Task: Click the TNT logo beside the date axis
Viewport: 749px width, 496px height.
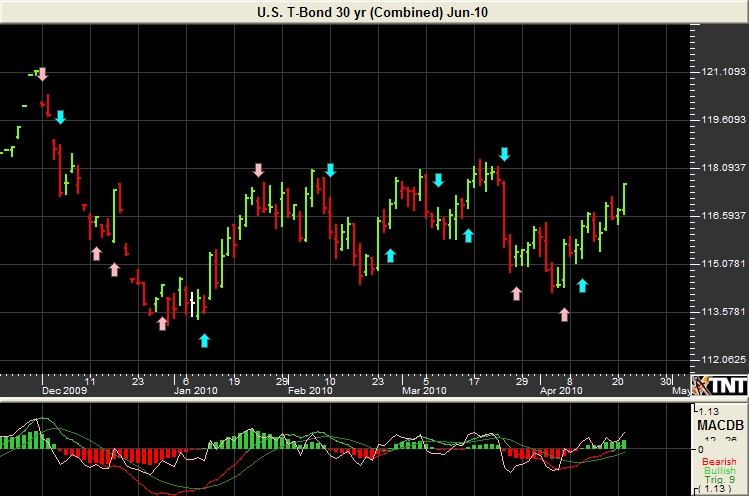Action: click(x=720, y=386)
